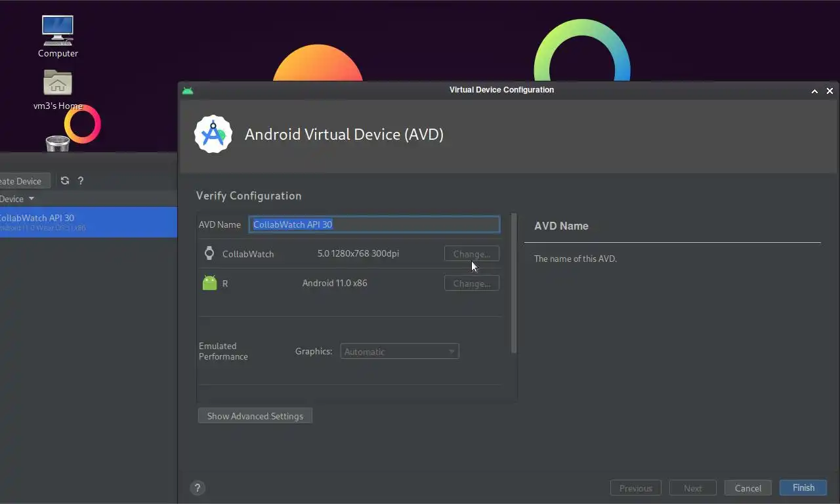Image resolution: width=840 pixels, height=504 pixels.
Task: Close the Virtual Device Configuration dialog
Action: (x=829, y=91)
